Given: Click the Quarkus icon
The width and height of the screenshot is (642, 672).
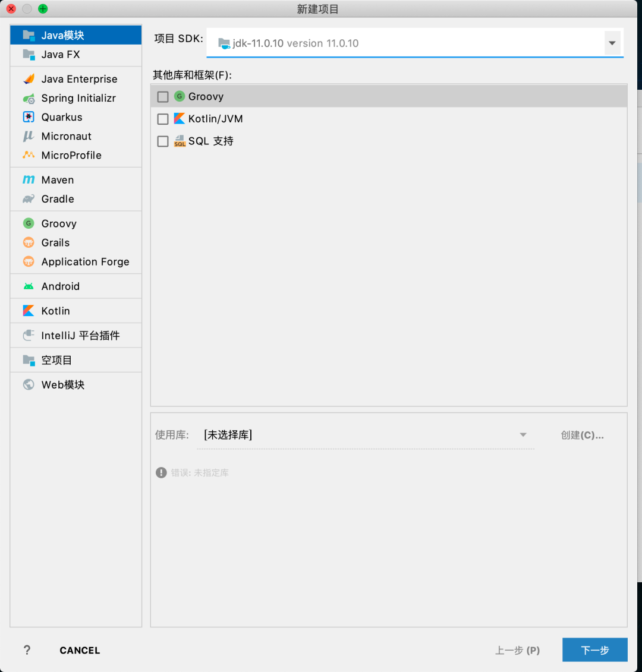Looking at the screenshot, I should pos(29,117).
